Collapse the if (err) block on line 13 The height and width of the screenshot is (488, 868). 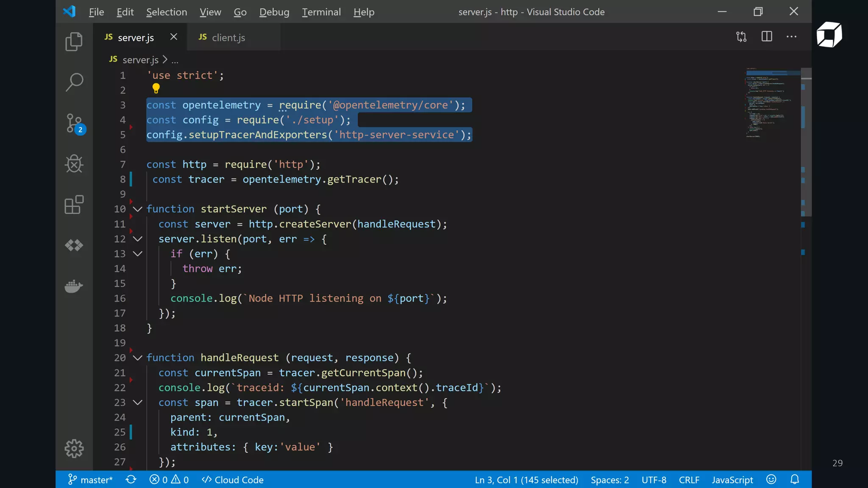(138, 254)
